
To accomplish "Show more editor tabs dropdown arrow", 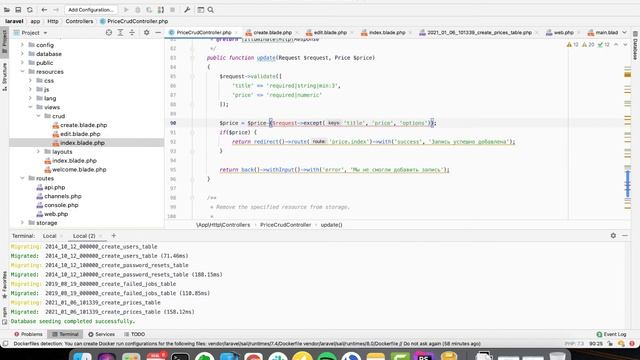I will 624,32.
